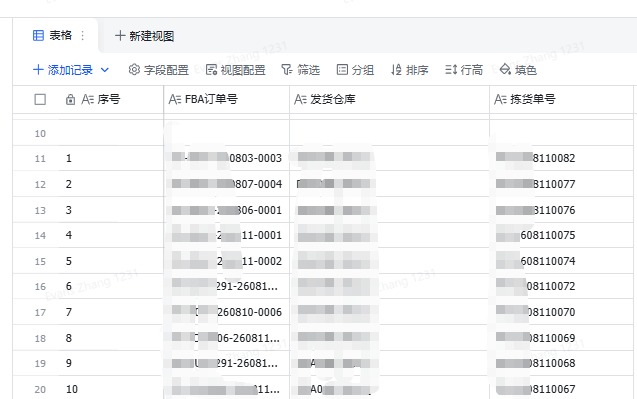Open the 分组 grouping tool

pyautogui.click(x=355, y=70)
